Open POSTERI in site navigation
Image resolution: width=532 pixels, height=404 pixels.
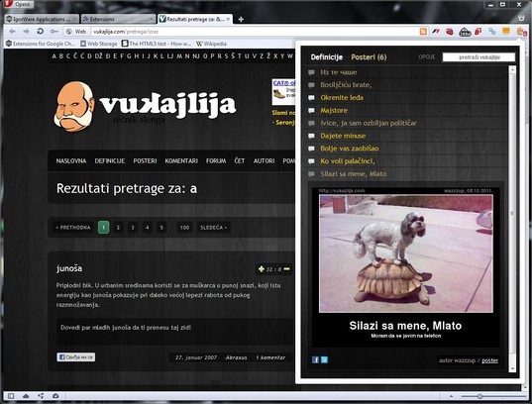145,160
